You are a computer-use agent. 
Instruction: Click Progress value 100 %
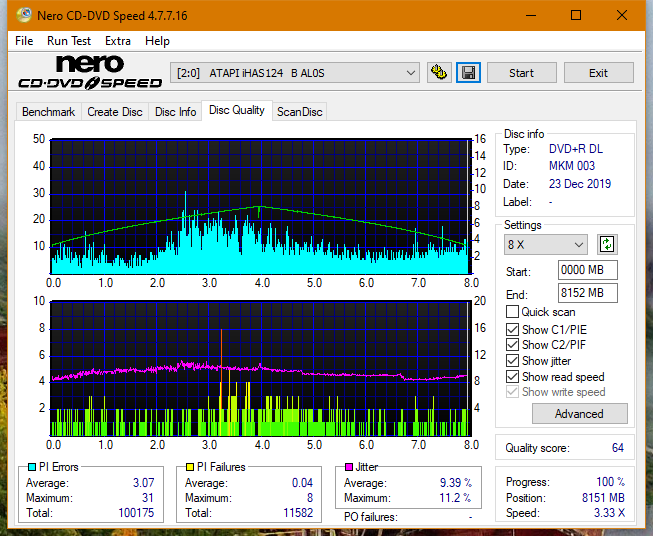[x=611, y=482]
